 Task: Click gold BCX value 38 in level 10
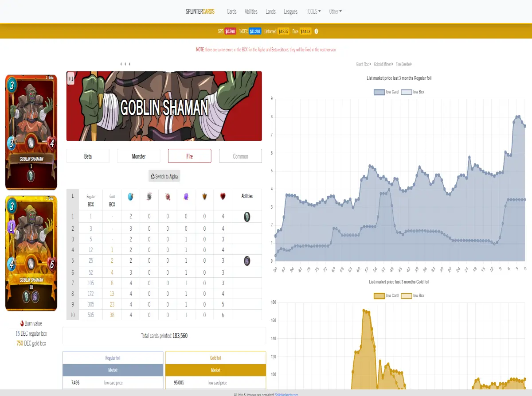(112, 315)
